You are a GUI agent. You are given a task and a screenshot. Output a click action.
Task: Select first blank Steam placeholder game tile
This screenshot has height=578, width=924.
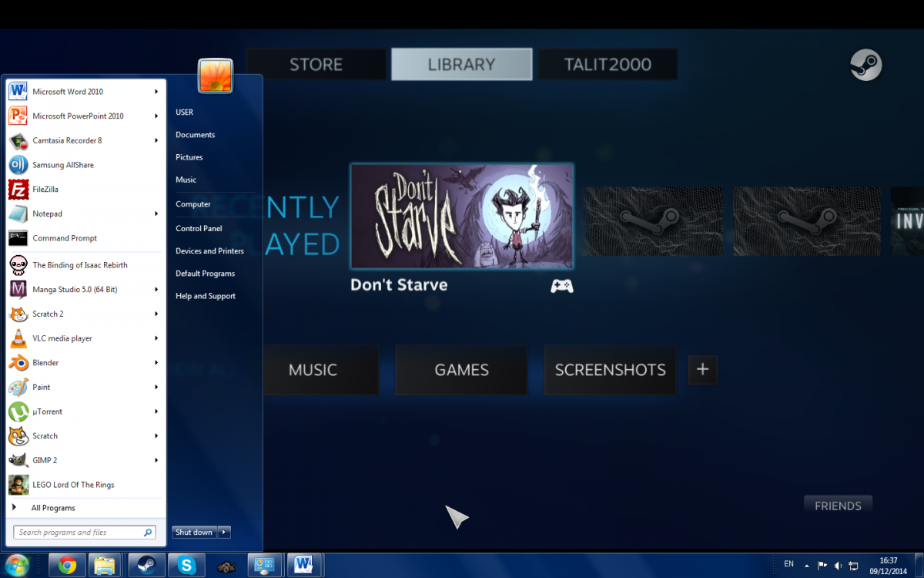tap(653, 221)
